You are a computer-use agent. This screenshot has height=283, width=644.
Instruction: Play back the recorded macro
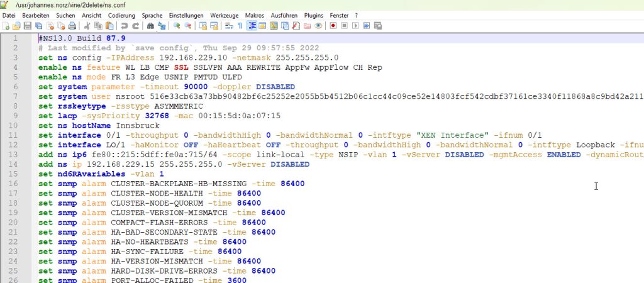355,26
